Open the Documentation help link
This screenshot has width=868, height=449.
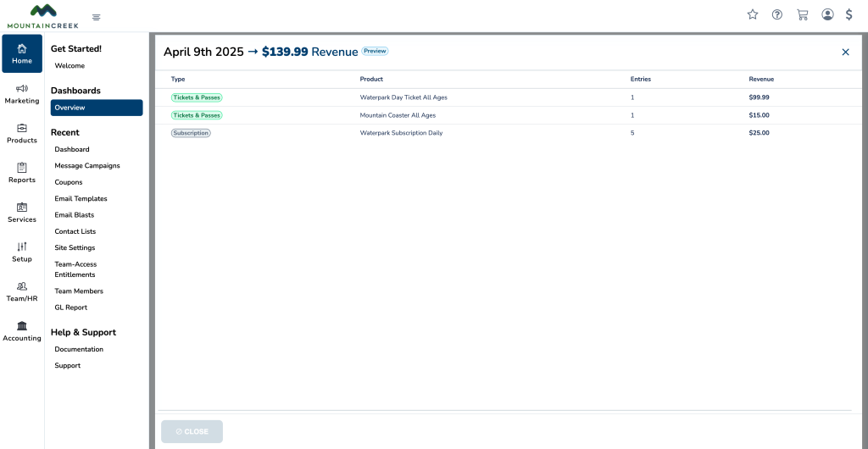pos(79,350)
